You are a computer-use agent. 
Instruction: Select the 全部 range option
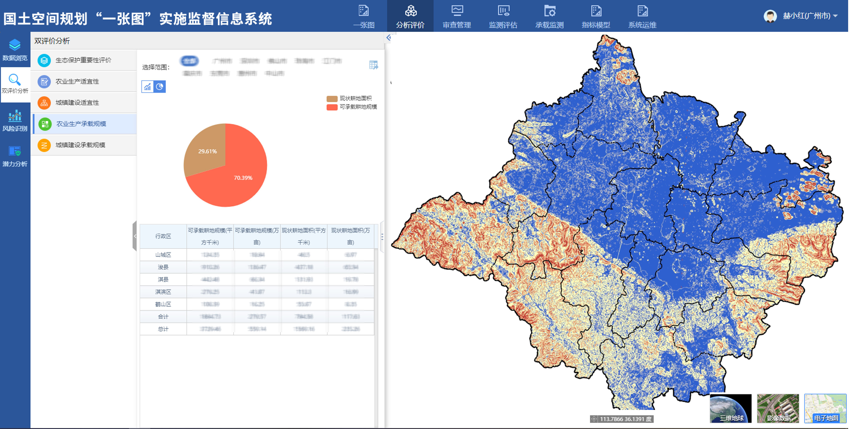point(189,61)
